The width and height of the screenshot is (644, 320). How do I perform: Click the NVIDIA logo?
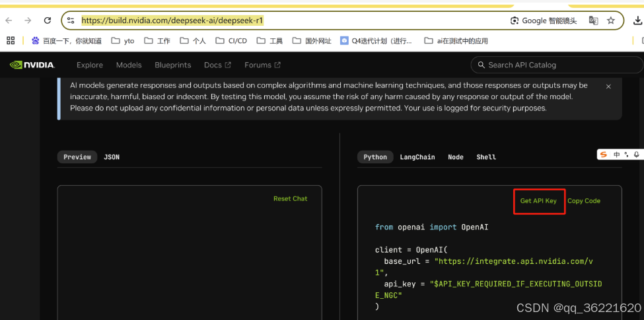(32, 65)
